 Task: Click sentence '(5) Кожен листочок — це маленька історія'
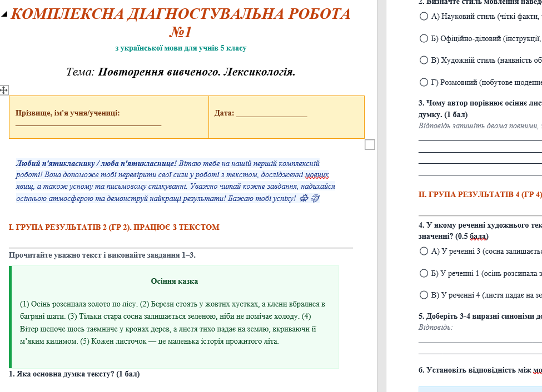click(x=152, y=341)
